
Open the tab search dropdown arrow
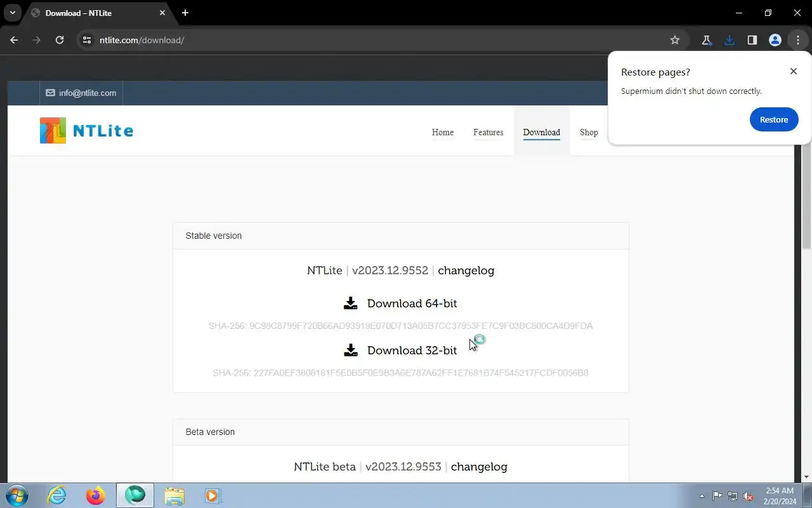pyautogui.click(x=12, y=13)
